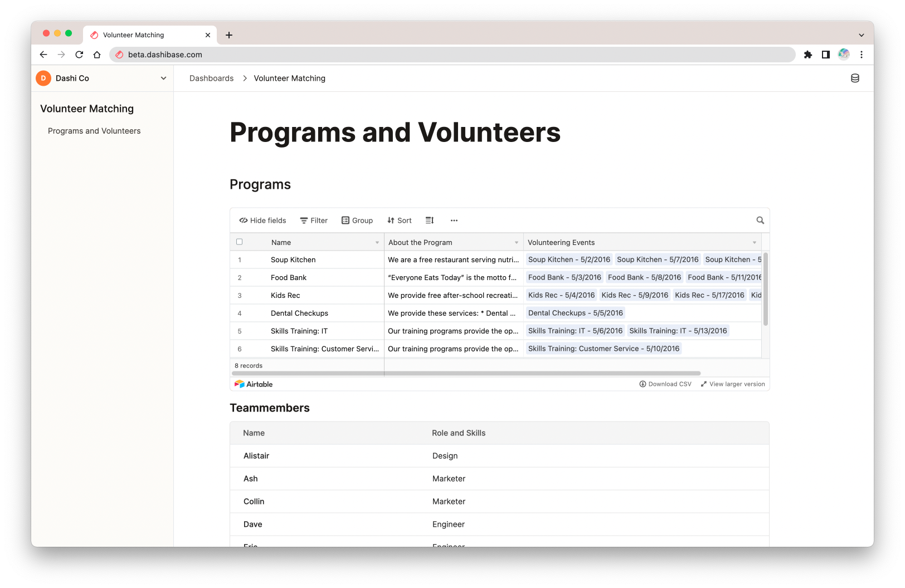Switch to Volunteer Matching browser tab
This screenshot has height=588, width=905.
coord(148,35)
